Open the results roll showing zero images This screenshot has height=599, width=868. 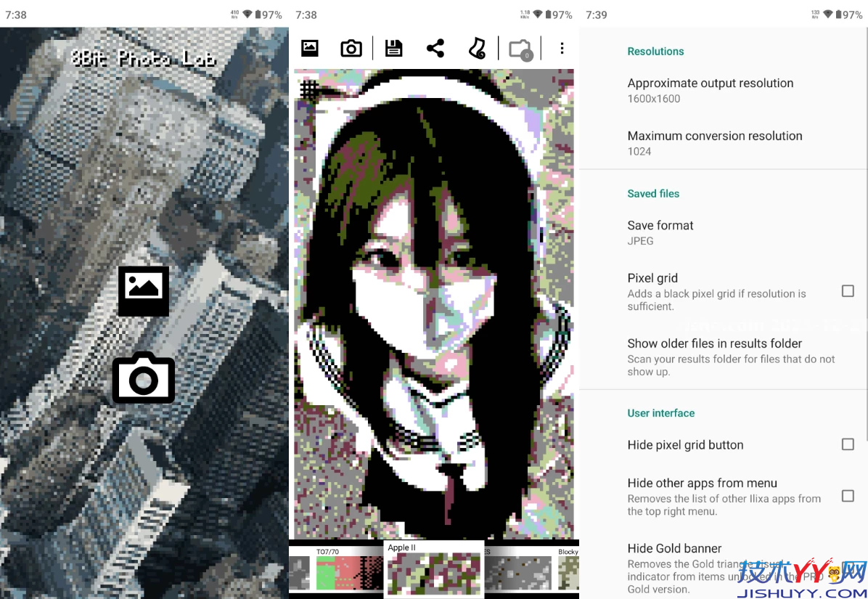pos(520,48)
